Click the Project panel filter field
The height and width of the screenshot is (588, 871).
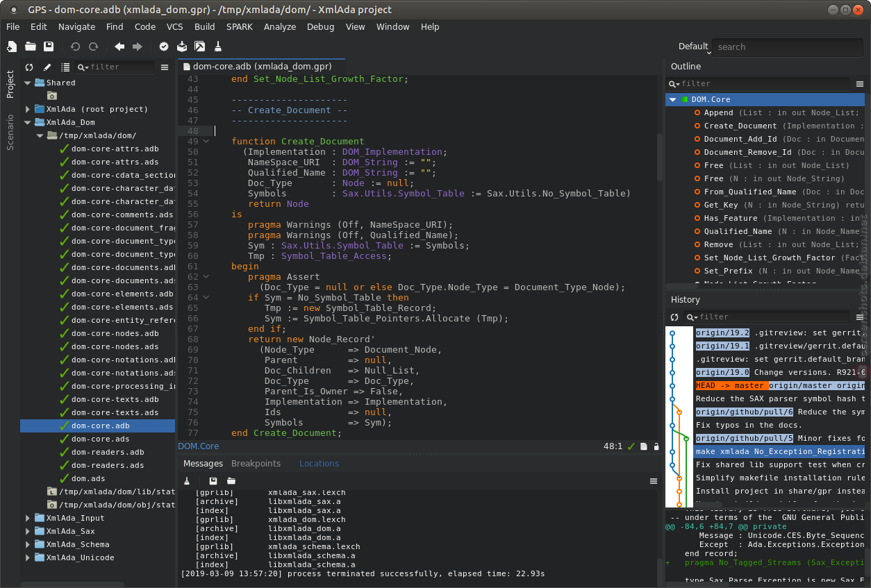(115, 67)
